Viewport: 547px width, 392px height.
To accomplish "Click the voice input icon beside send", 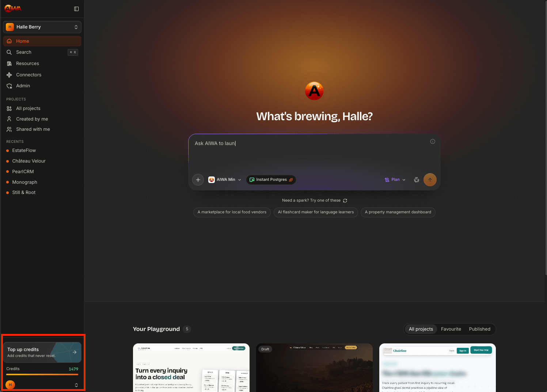I will 417,180.
